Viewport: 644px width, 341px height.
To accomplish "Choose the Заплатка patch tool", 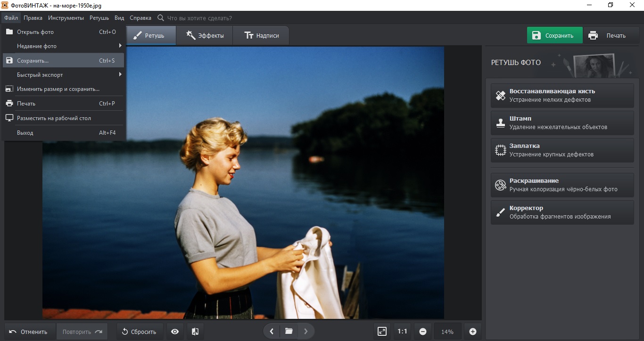I will [562, 150].
